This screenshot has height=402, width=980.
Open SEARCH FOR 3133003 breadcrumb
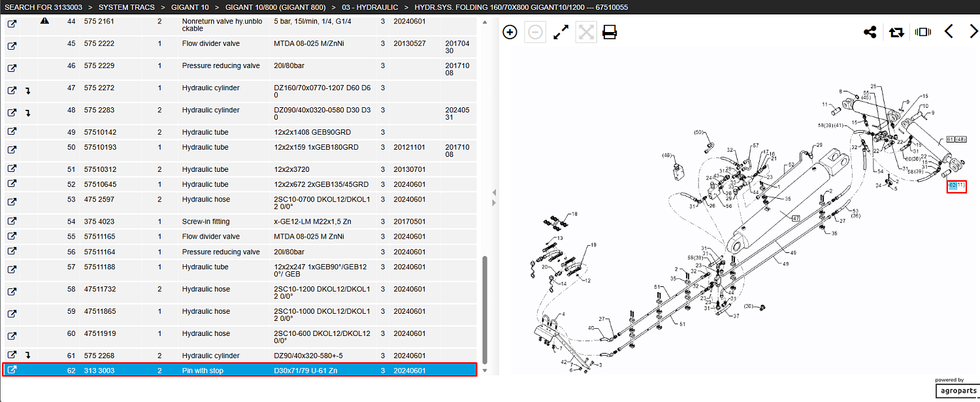[x=42, y=7]
